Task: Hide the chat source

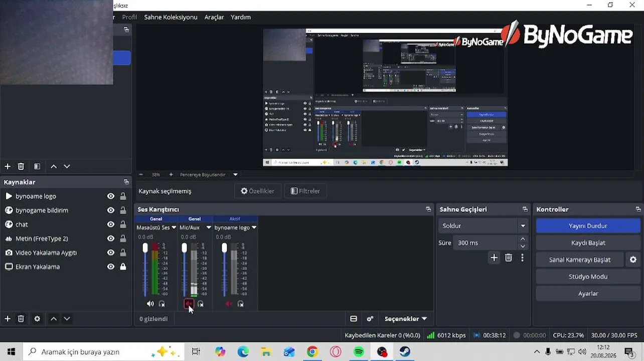Action: 111,225
